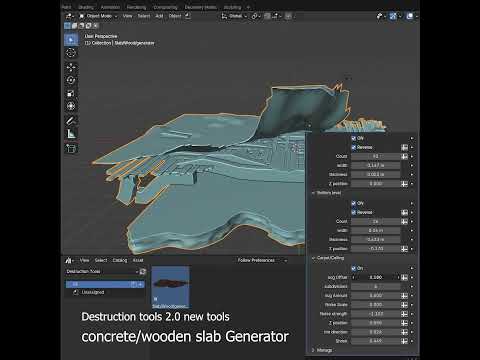
Task: Open the Catalog menu in asset browser
Action: [x=120, y=260]
